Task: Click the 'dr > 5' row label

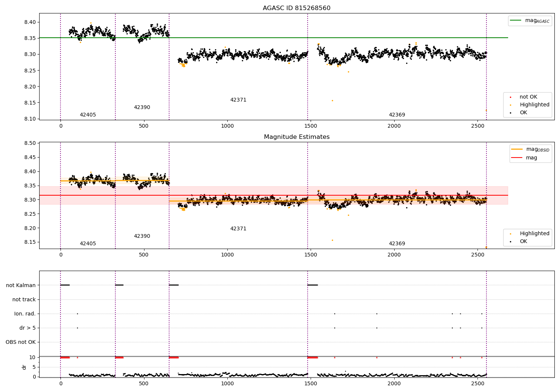Action: [28, 328]
